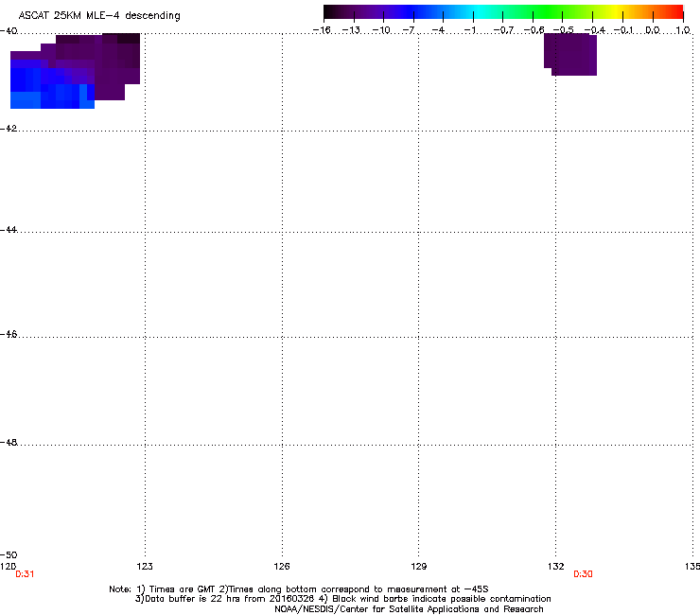Select the -0.7 color scale value

pos(503,30)
